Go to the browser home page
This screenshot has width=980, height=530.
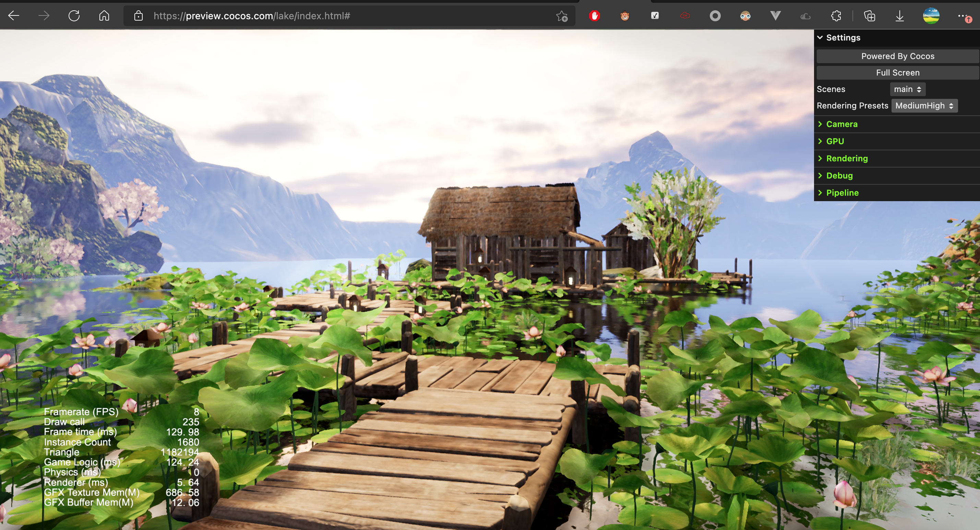(x=104, y=15)
